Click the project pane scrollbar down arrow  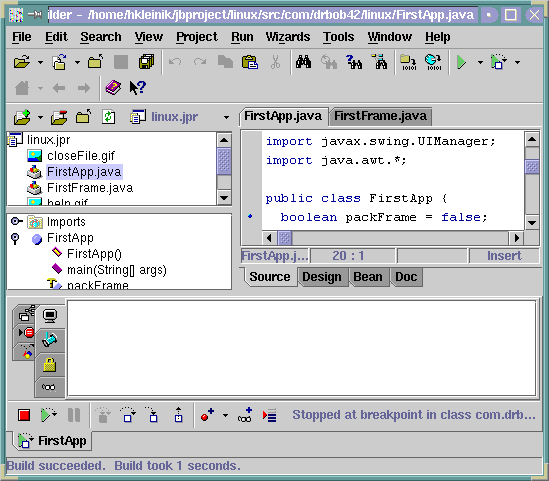[x=224, y=198]
